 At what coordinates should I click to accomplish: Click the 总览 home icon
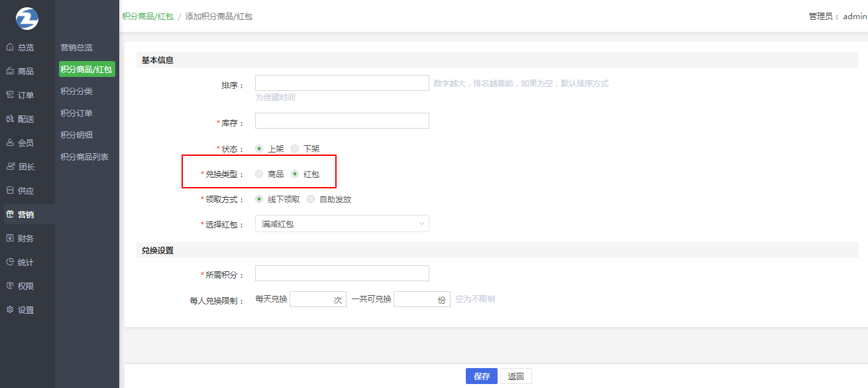click(9, 47)
